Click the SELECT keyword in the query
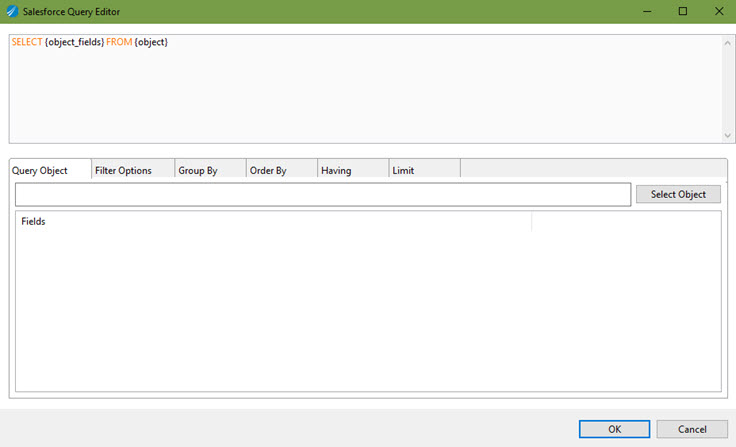 (x=27, y=42)
